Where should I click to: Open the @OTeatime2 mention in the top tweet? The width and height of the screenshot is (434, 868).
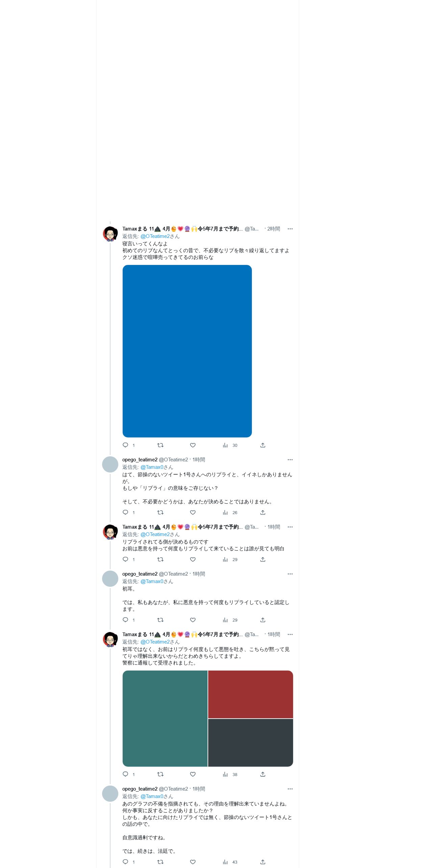pos(155,236)
